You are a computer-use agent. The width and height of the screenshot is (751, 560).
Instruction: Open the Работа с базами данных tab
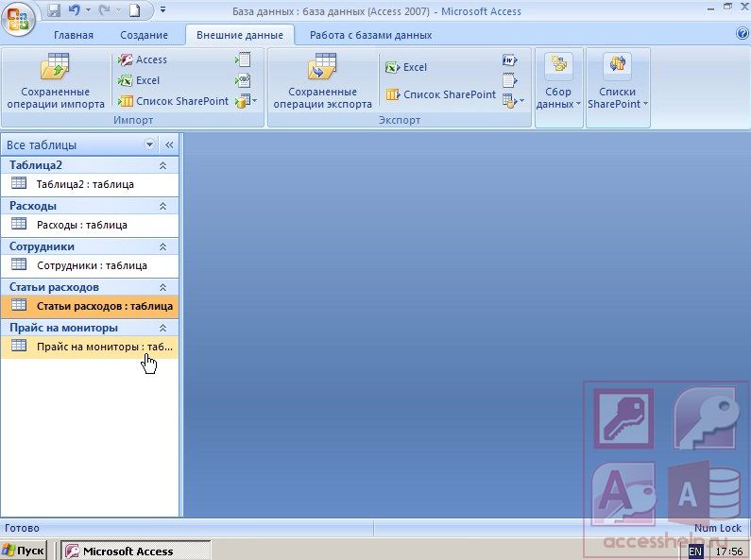tap(370, 35)
